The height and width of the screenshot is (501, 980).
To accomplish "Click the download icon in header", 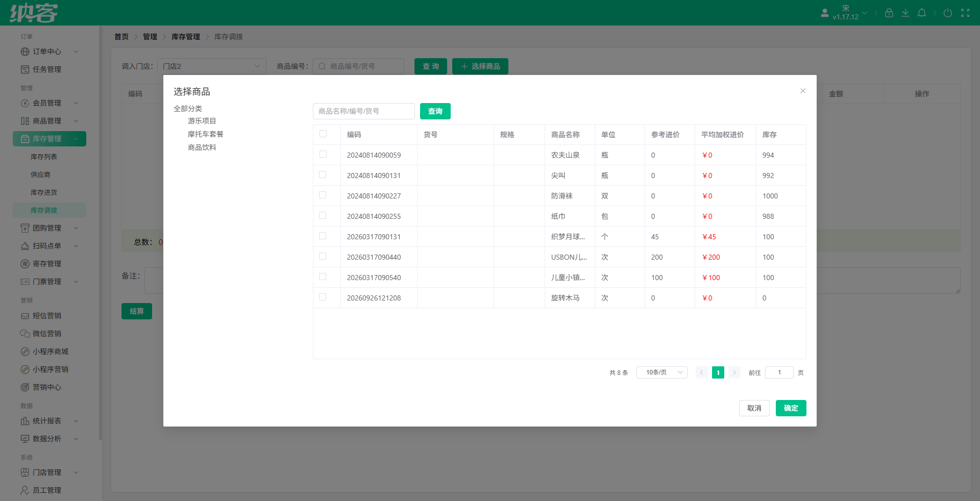I will [905, 13].
